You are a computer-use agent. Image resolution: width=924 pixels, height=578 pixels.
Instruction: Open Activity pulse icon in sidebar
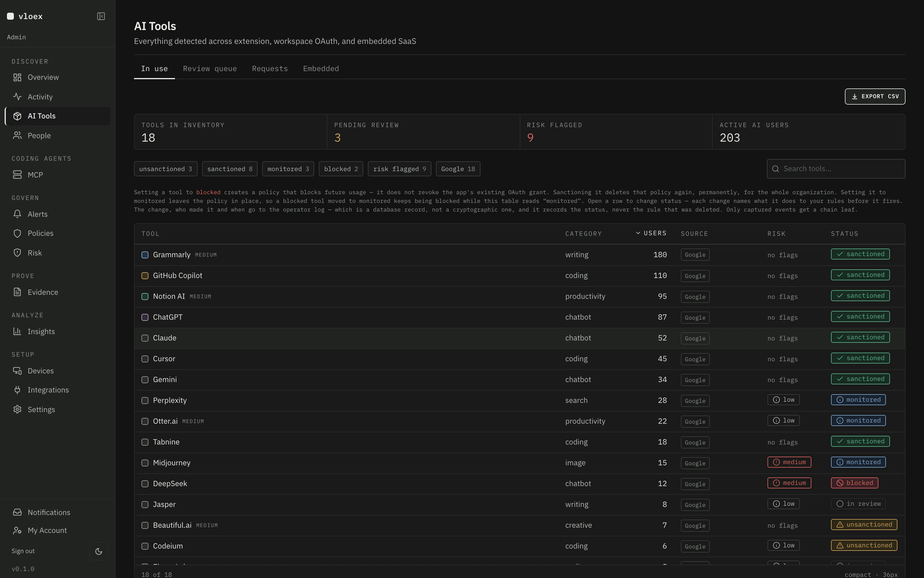(17, 97)
